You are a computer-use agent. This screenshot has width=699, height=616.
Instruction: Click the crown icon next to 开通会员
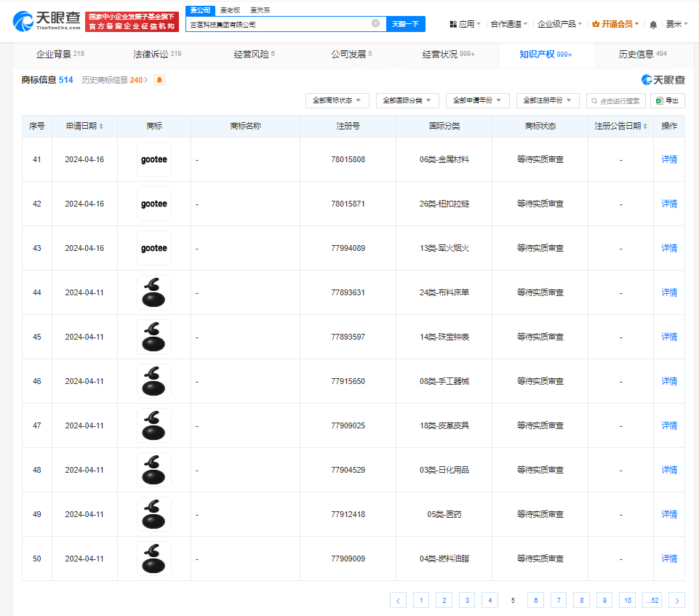tap(594, 23)
